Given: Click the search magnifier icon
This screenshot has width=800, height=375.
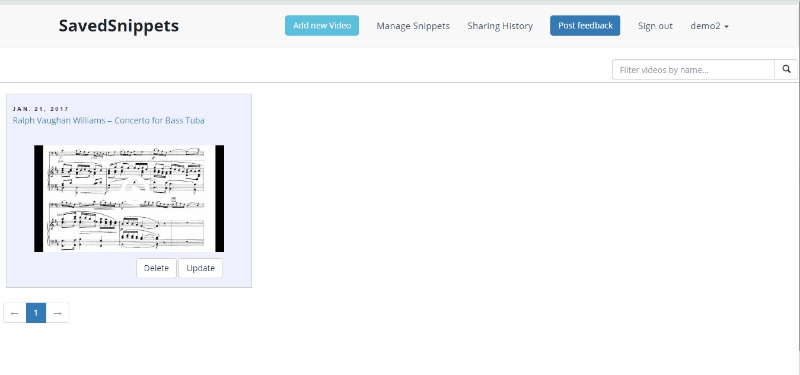Looking at the screenshot, I should pyautogui.click(x=786, y=69).
